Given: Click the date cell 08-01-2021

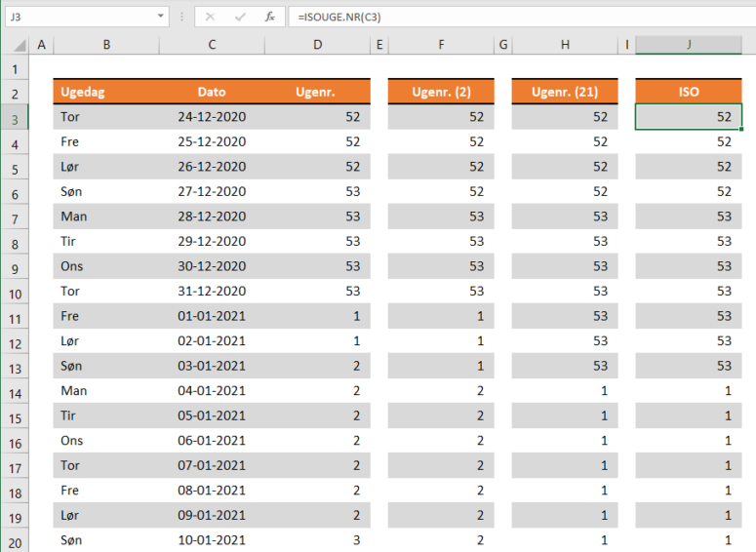Looking at the screenshot, I should [212, 491].
